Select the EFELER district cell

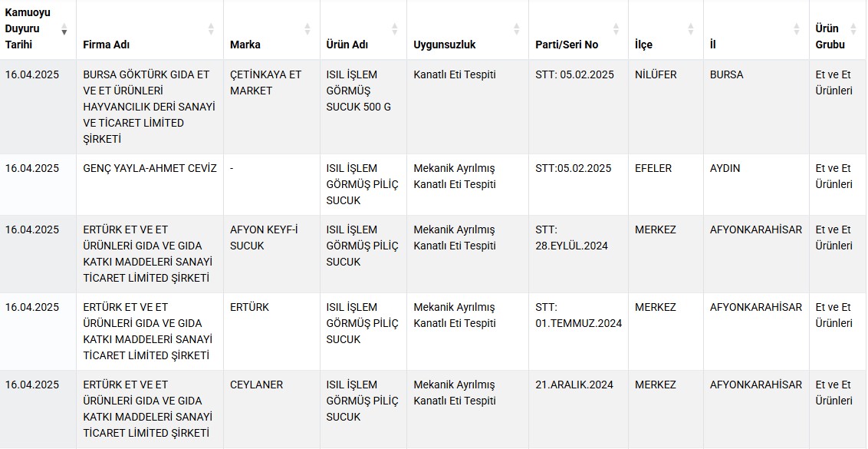coord(666,184)
